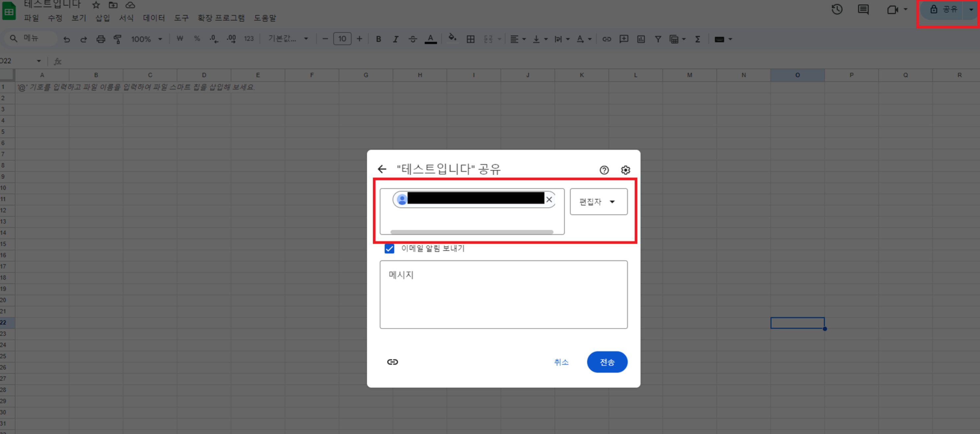Click the 전송 send button
980x434 pixels.
[x=607, y=362]
